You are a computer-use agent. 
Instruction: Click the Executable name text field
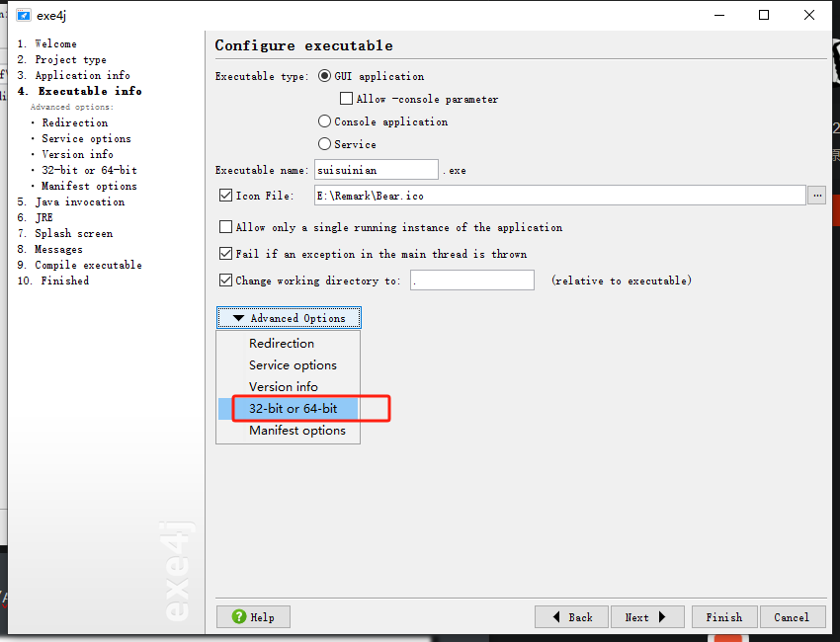pyautogui.click(x=376, y=170)
